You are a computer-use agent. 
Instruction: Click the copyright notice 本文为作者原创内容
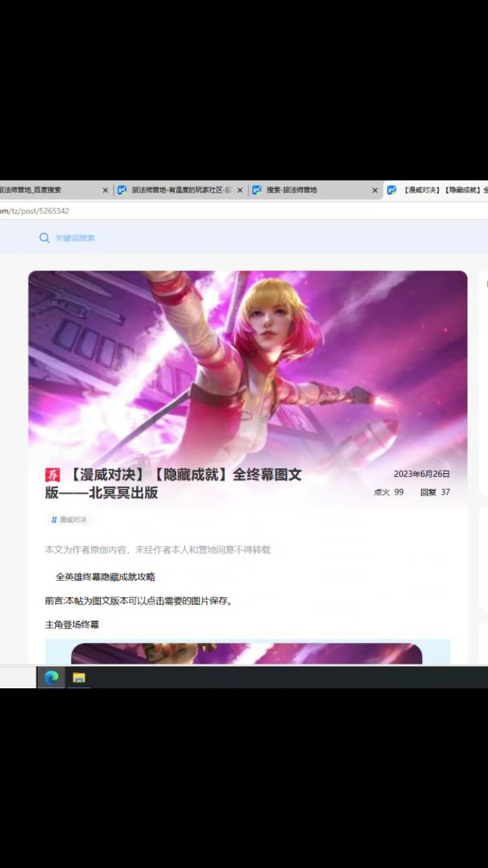tap(158, 549)
